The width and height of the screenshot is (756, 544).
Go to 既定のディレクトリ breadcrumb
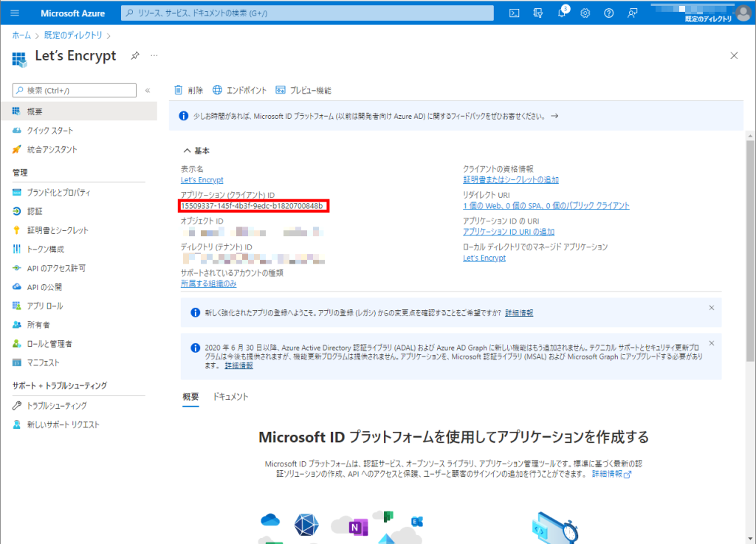(x=73, y=35)
